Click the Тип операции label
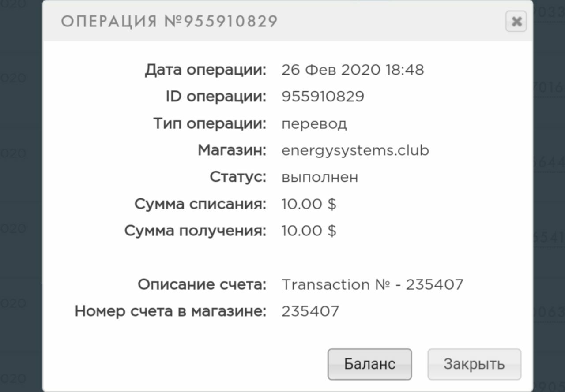 click(x=210, y=124)
